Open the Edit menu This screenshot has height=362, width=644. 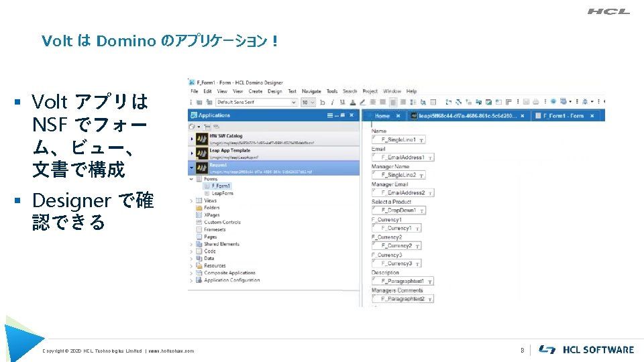(207, 91)
